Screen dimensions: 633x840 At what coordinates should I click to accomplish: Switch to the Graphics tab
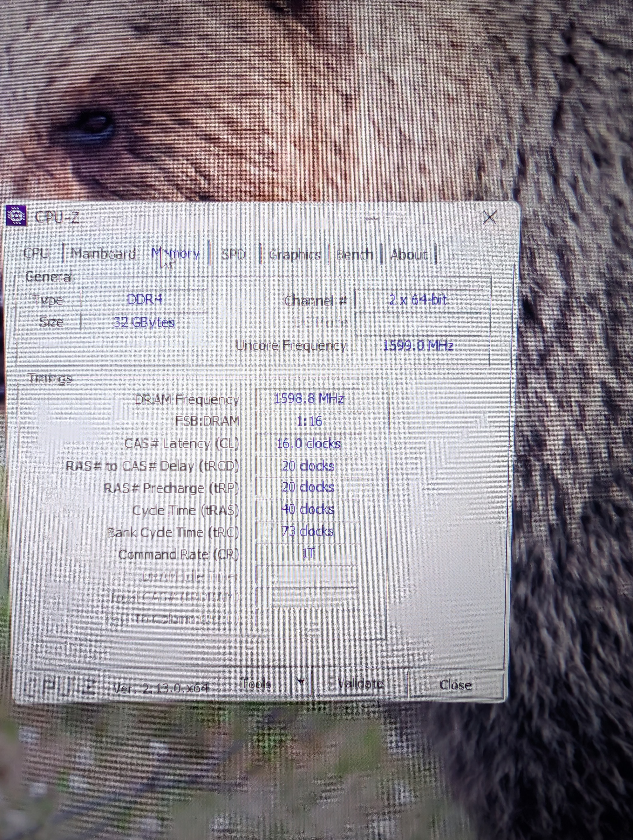pyautogui.click(x=294, y=255)
